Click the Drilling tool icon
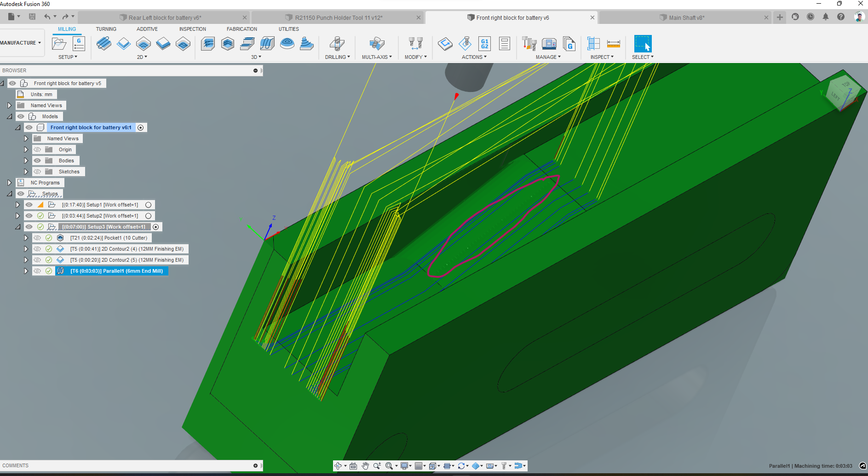 pos(337,44)
